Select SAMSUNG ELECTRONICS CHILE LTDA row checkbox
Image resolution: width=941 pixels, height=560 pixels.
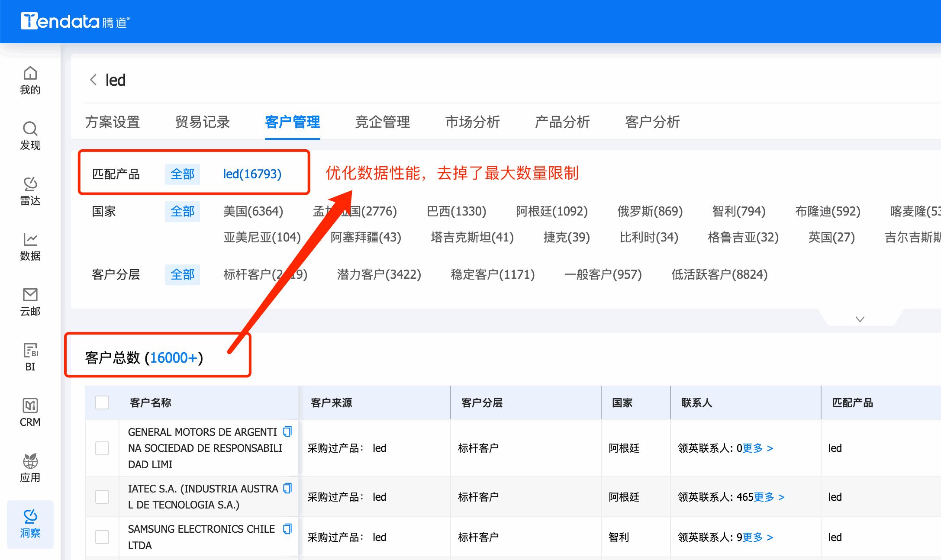tap(102, 537)
